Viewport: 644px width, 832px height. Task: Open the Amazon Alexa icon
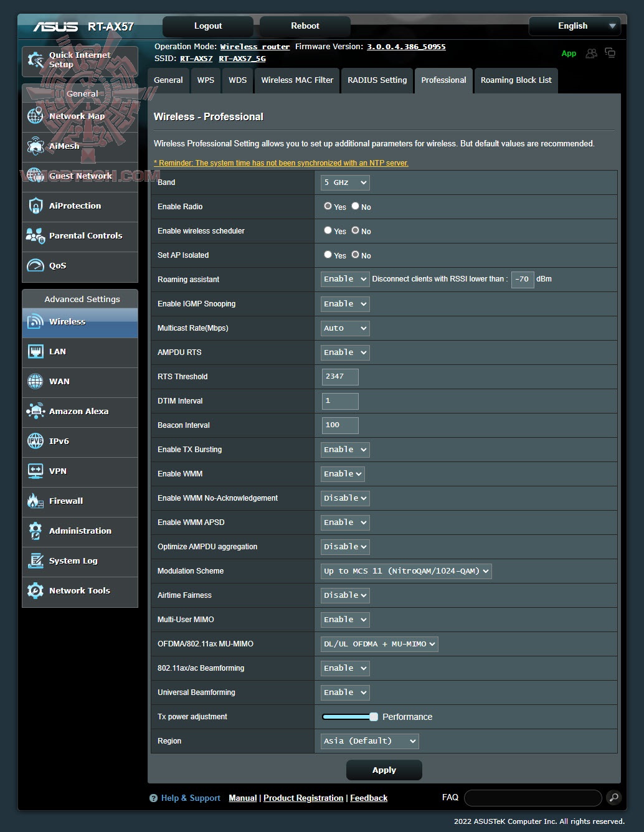(36, 411)
